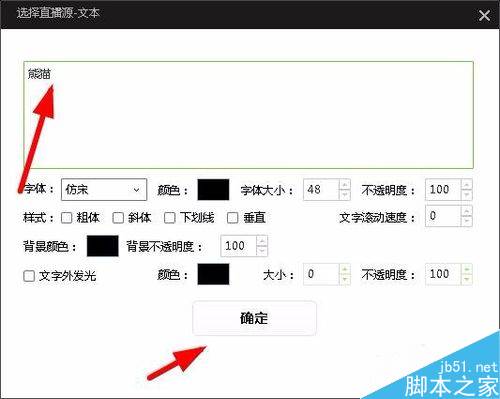Click the 下划线 label text
The image size is (500, 399).
pos(197,218)
